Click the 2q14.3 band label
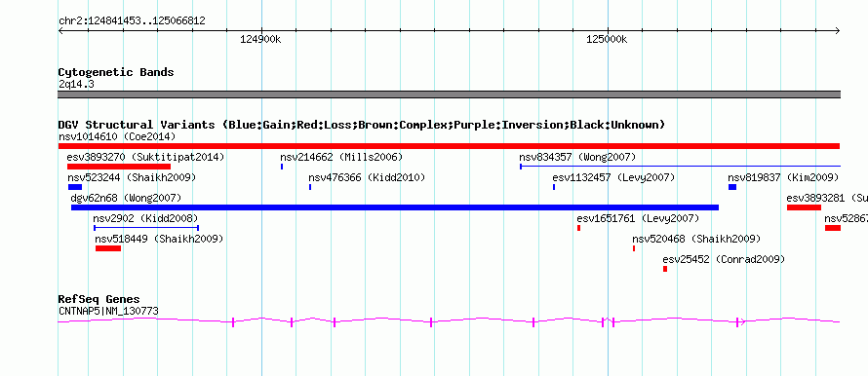The height and width of the screenshot is (376, 868). [76, 84]
